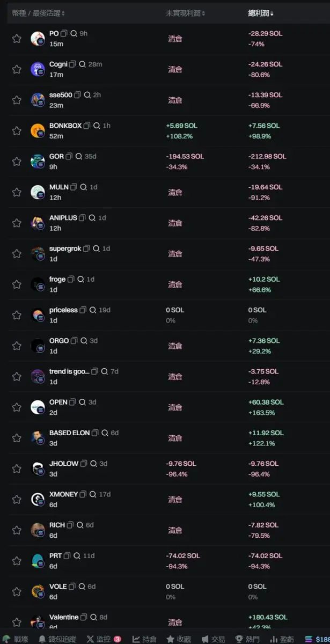The width and height of the screenshot is (330, 644).
Task: Search the GOR token with magnifier icon
Action: click(79, 156)
